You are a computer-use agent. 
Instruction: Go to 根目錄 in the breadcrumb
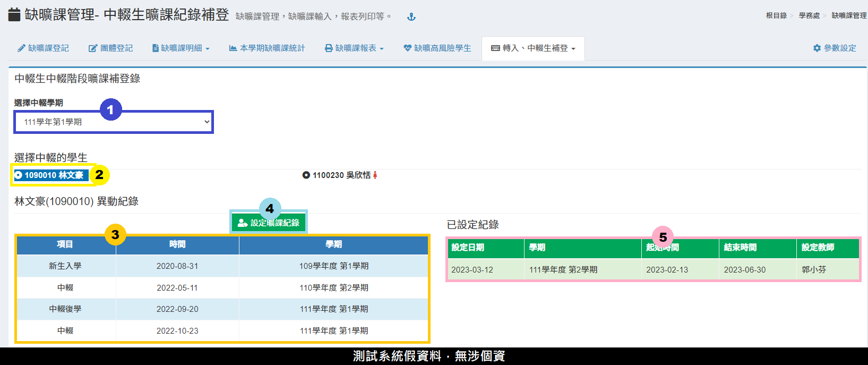(776, 16)
